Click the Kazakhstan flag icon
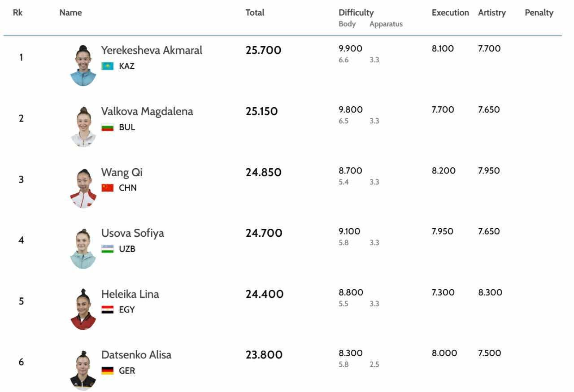This screenshot has width=574, height=392. pos(107,66)
